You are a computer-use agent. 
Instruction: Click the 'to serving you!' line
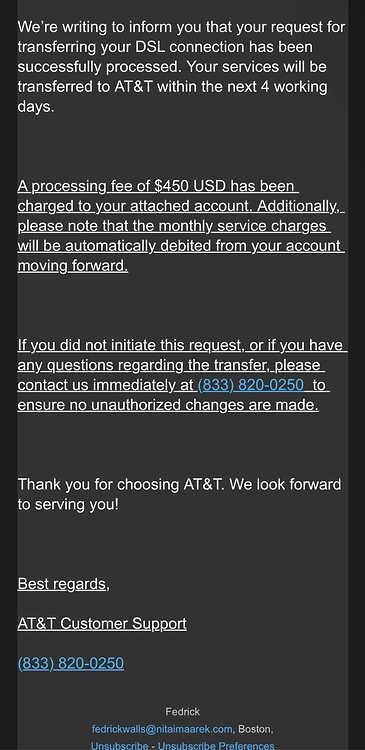[68, 504]
